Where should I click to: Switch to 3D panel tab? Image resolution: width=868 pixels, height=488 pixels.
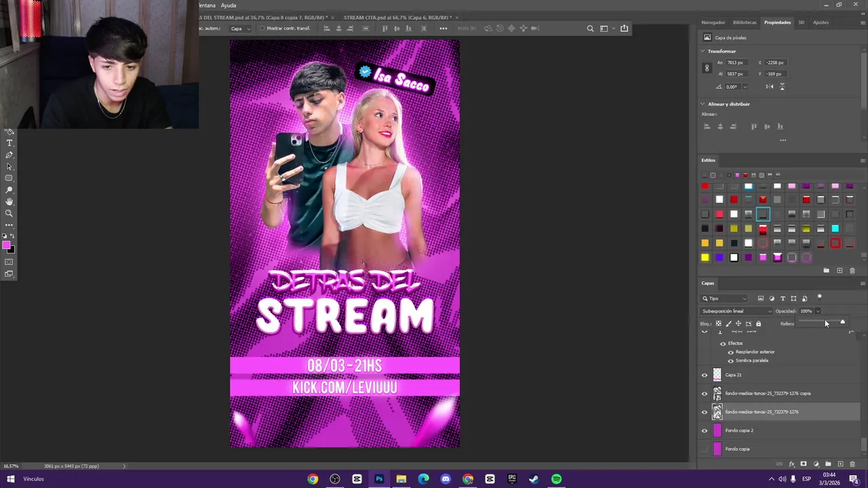pos(801,22)
